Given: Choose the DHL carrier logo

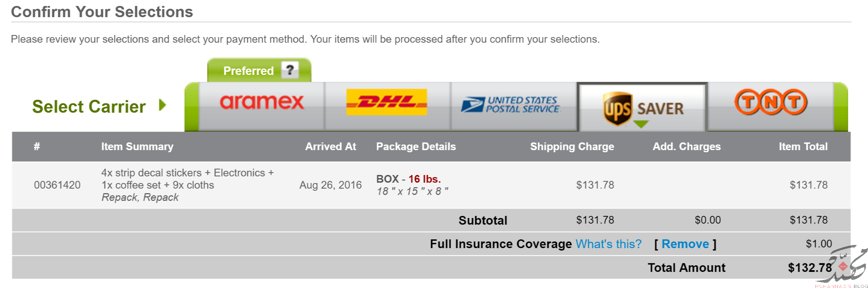Looking at the screenshot, I should coord(387,102).
